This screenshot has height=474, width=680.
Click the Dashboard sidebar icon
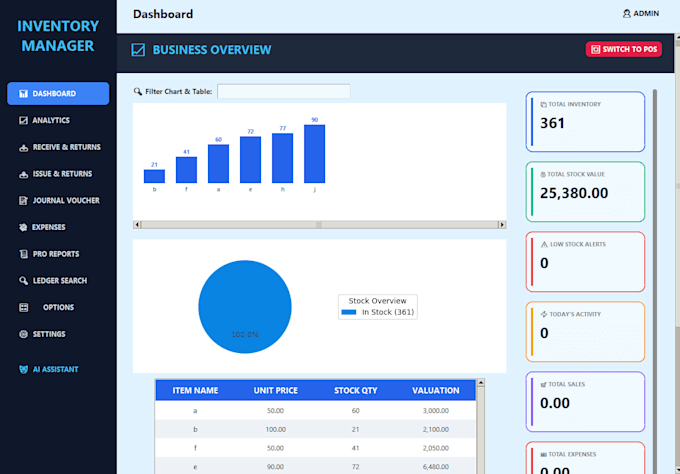[23, 94]
